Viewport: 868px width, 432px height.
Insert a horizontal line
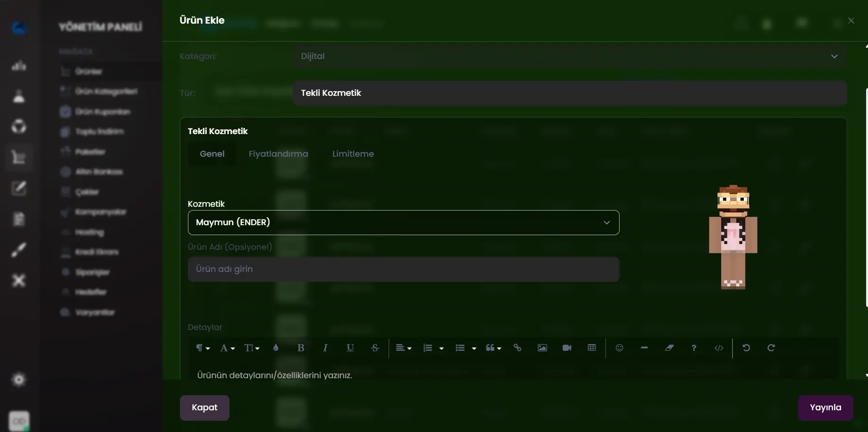coord(644,348)
